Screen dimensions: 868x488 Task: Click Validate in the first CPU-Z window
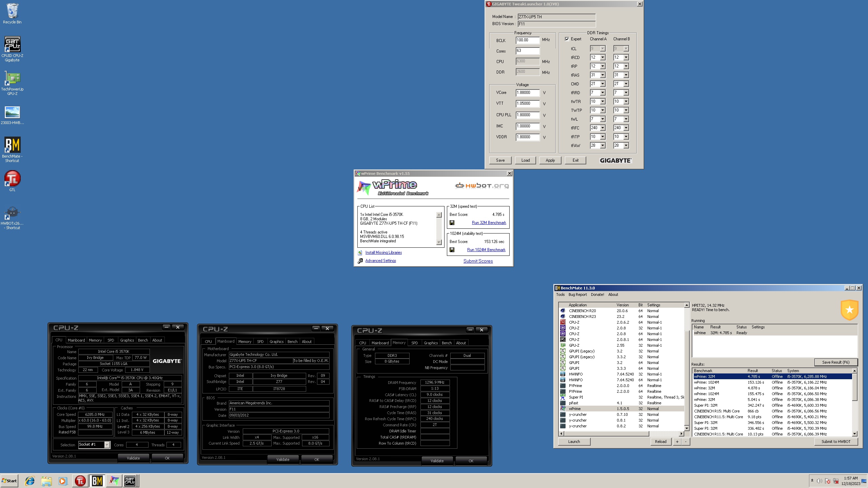[133, 458]
